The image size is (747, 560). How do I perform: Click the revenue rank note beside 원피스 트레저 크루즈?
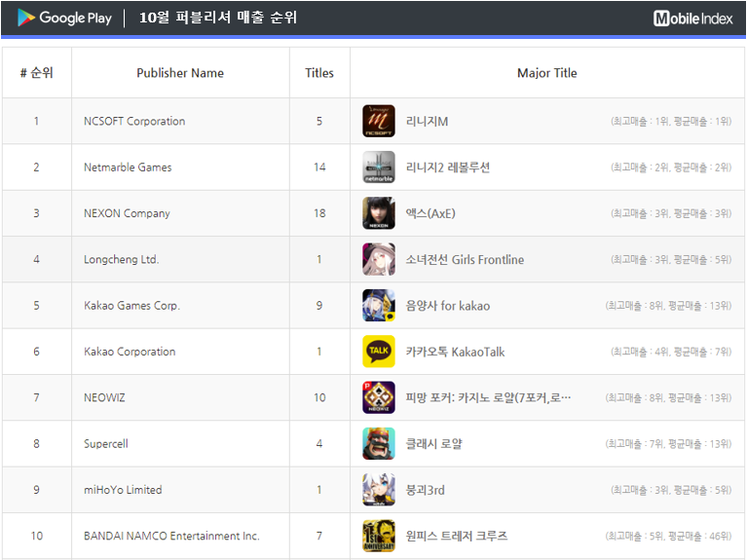pyautogui.click(x=668, y=537)
